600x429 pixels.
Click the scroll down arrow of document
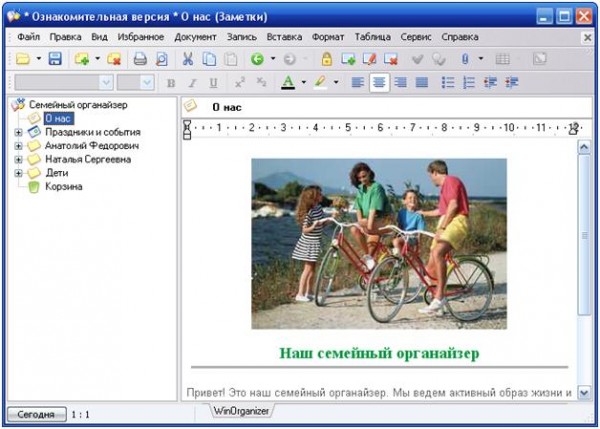584,393
